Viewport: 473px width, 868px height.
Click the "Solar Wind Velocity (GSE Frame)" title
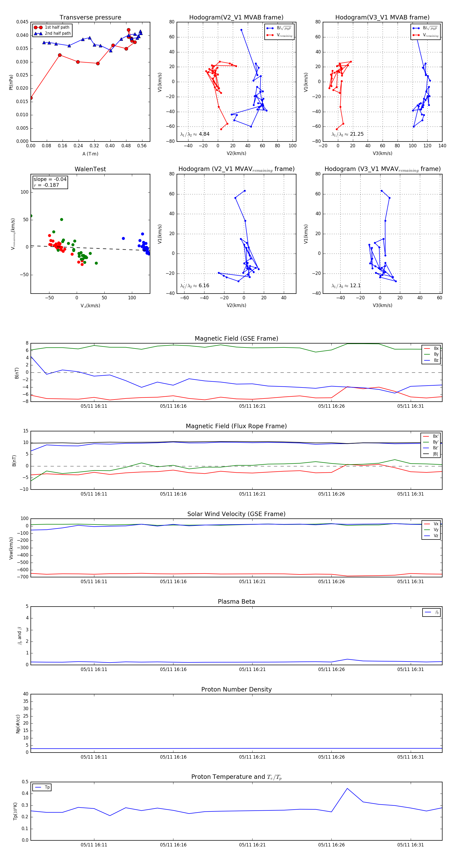[236, 514]
